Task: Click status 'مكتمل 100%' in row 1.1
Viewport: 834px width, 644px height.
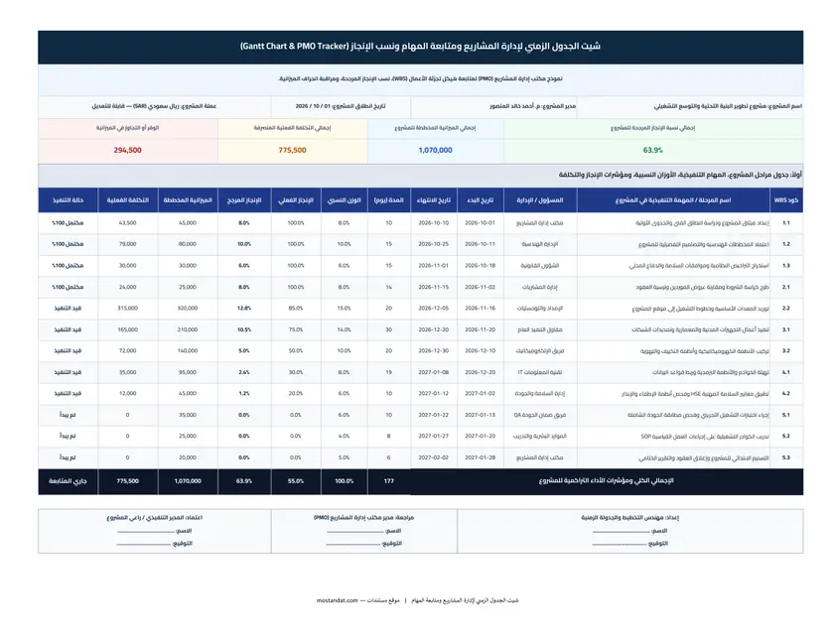Action: (x=68, y=223)
